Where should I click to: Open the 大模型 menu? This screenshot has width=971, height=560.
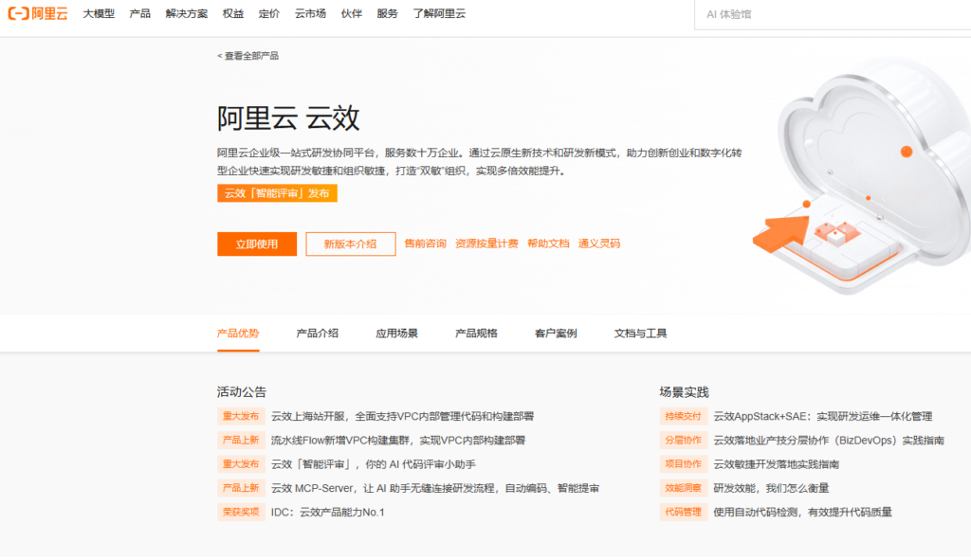coord(99,13)
